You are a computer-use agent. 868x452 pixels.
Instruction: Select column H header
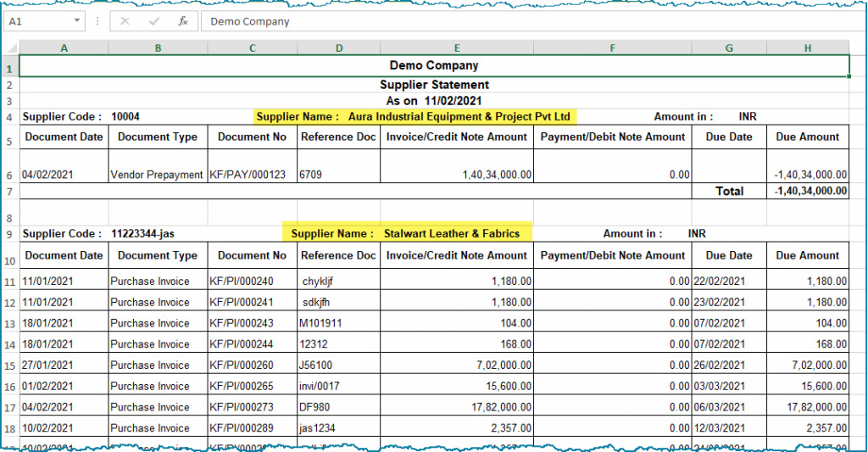coord(808,48)
